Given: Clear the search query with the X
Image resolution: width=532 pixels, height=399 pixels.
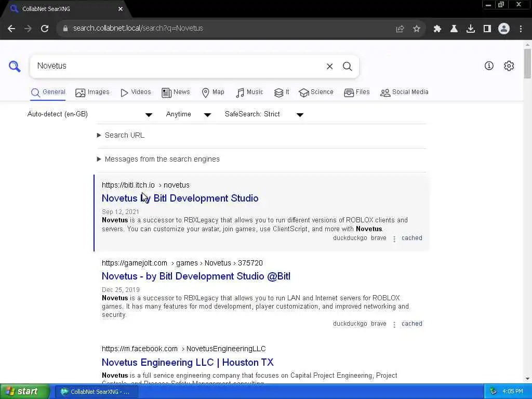Looking at the screenshot, I should pos(329,66).
